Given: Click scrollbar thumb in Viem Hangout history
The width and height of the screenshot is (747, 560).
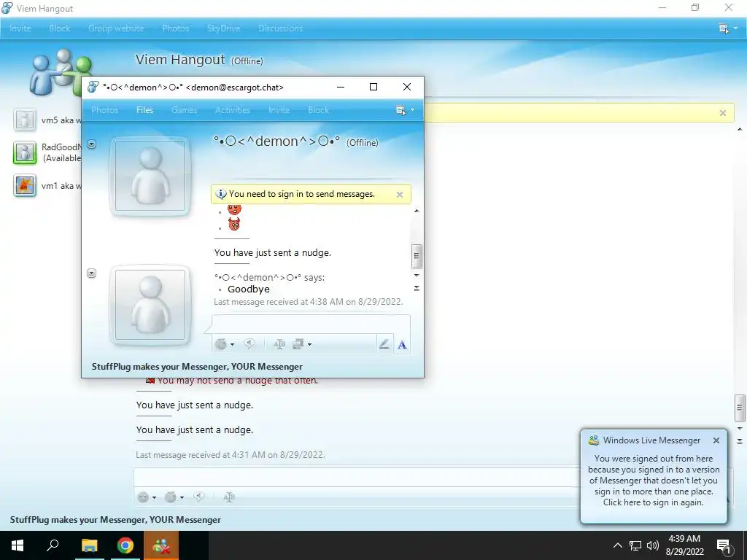Looking at the screenshot, I should coord(740,408).
